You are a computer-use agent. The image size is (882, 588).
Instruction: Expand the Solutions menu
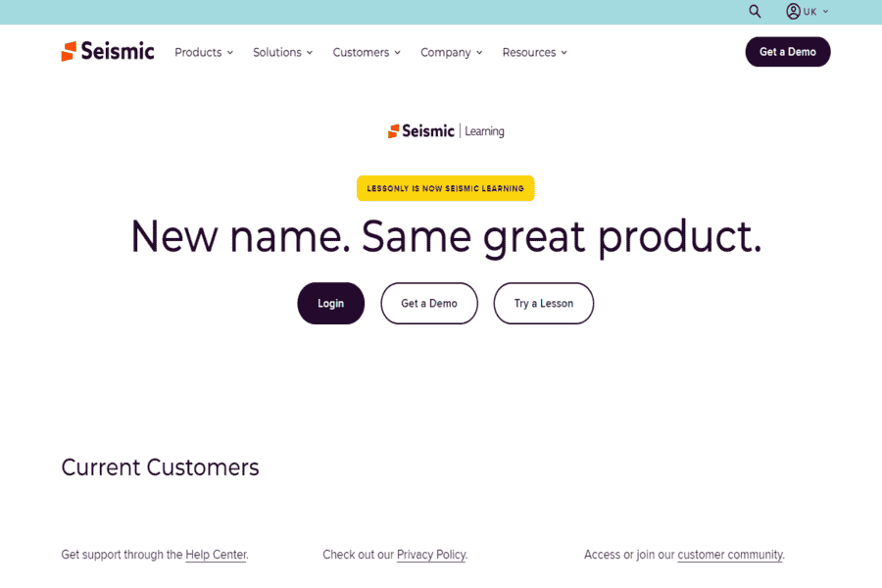click(x=282, y=52)
